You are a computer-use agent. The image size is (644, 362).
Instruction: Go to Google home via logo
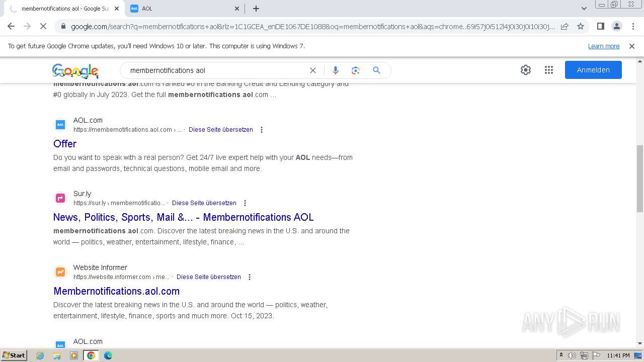75,71
